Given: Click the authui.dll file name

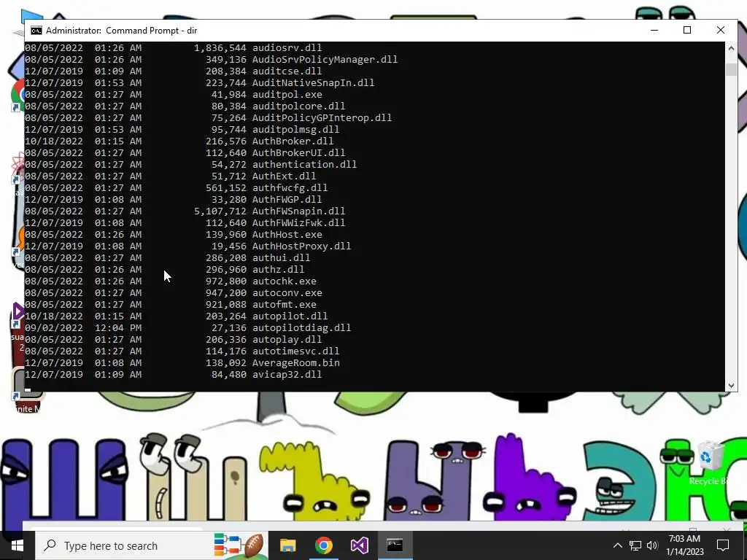Looking at the screenshot, I should pyautogui.click(x=281, y=257).
